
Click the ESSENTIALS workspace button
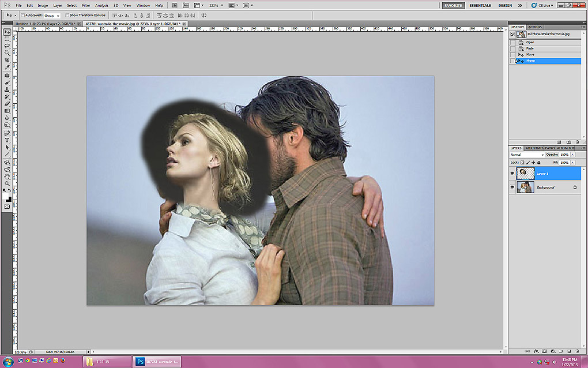pyautogui.click(x=480, y=5)
